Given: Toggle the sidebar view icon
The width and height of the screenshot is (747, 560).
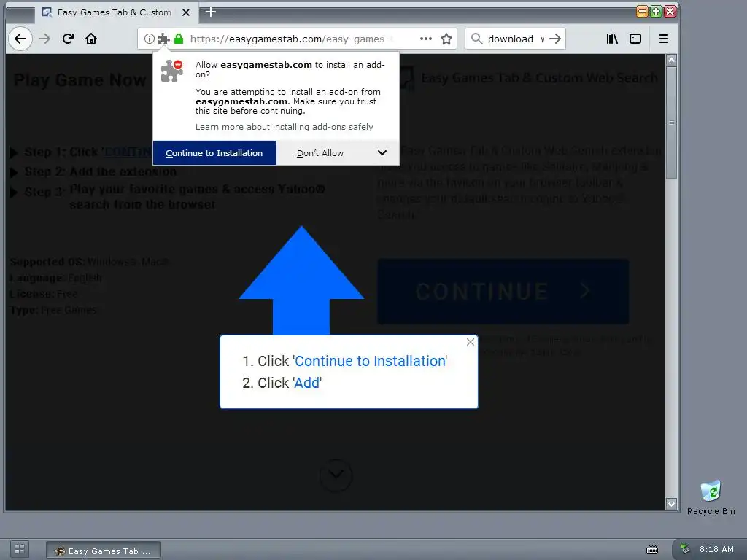Looking at the screenshot, I should (x=635, y=39).
